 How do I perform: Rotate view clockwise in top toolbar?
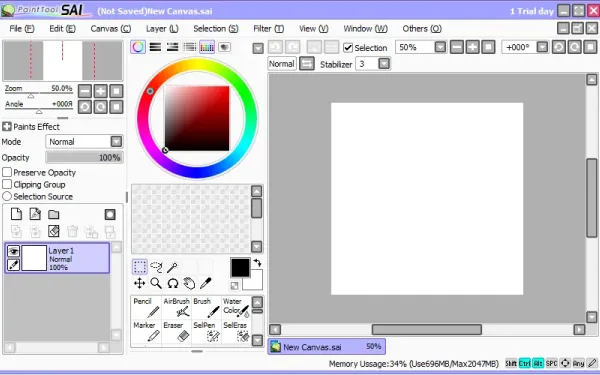coord(574,47)
